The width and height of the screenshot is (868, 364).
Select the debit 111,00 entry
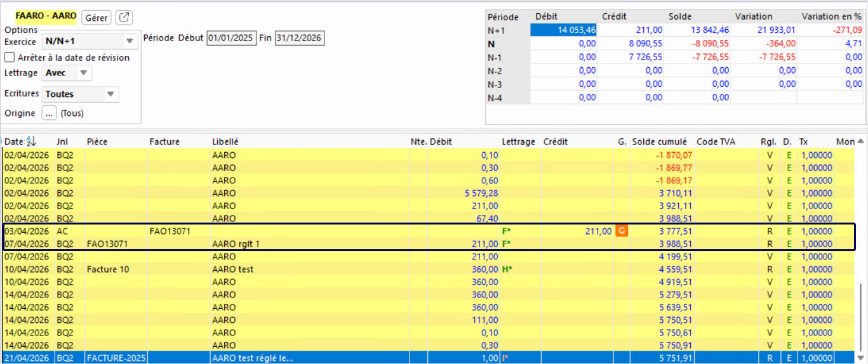[484, 320]
